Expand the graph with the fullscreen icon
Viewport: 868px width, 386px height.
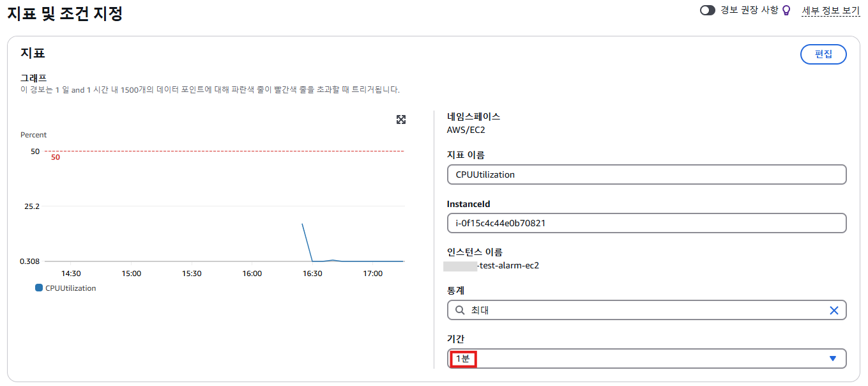click(x=401, y=120)
